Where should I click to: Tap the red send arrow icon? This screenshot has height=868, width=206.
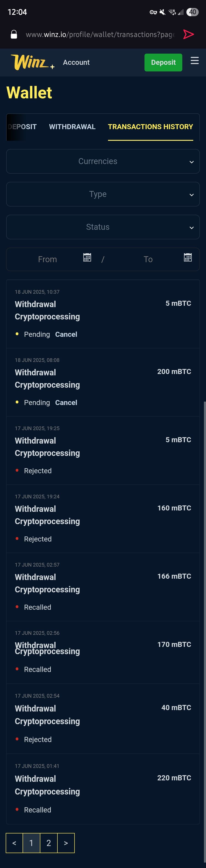(x=188, y=34)
